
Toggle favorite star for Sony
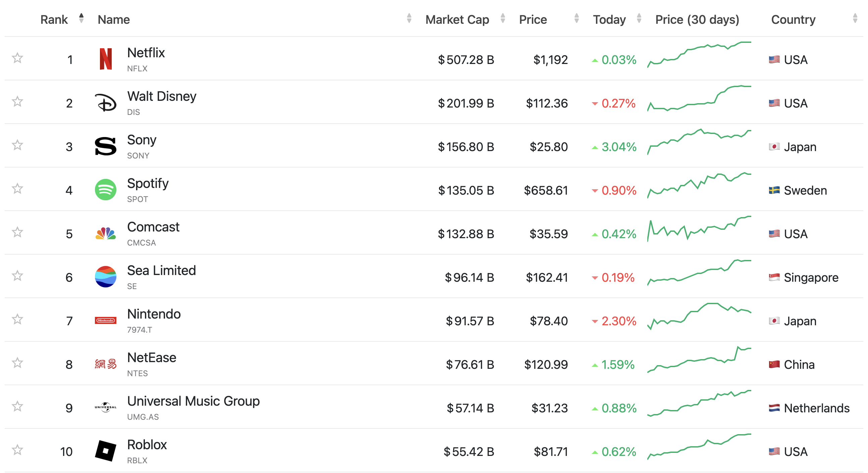[17, 145]
